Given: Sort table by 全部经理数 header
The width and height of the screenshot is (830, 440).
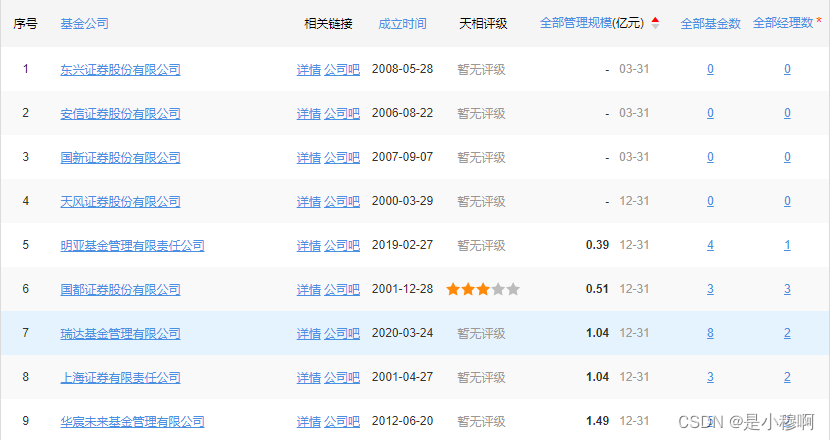Looking at the screenshot, I should (x=783, y=23).
